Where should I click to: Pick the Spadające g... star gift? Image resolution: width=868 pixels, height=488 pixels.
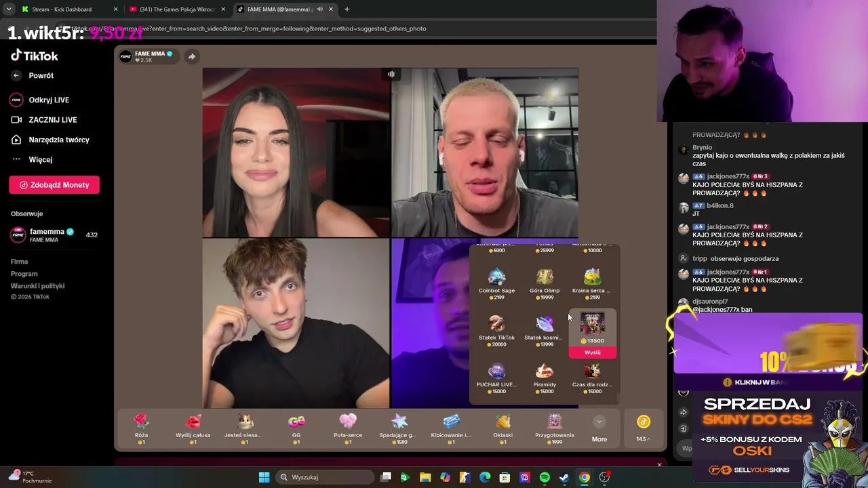(x=399, y=428)
